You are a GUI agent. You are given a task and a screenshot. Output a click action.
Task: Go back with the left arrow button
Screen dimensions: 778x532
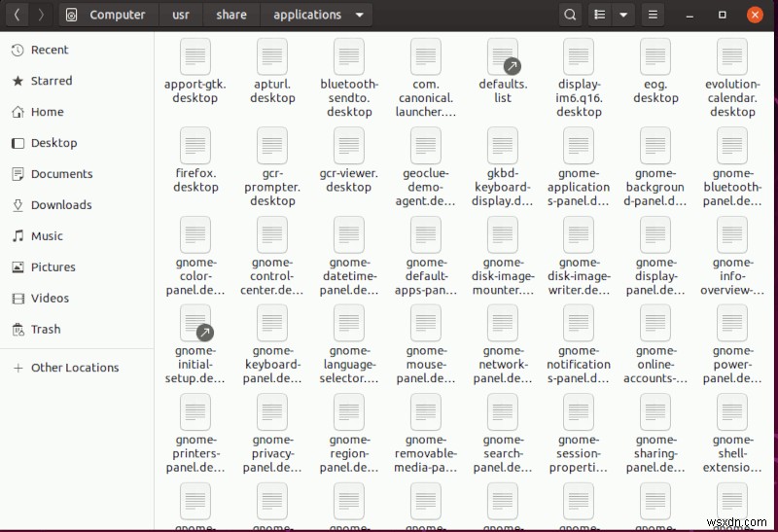17,15
